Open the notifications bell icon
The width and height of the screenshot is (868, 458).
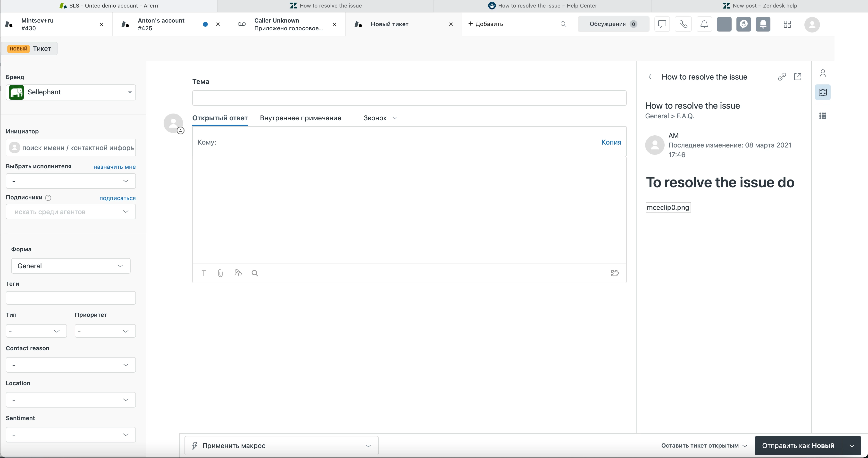704,24
